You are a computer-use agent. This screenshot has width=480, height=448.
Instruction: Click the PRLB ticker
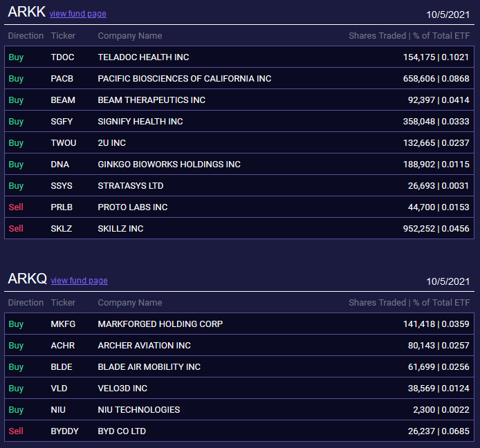[x=62, y=207]
